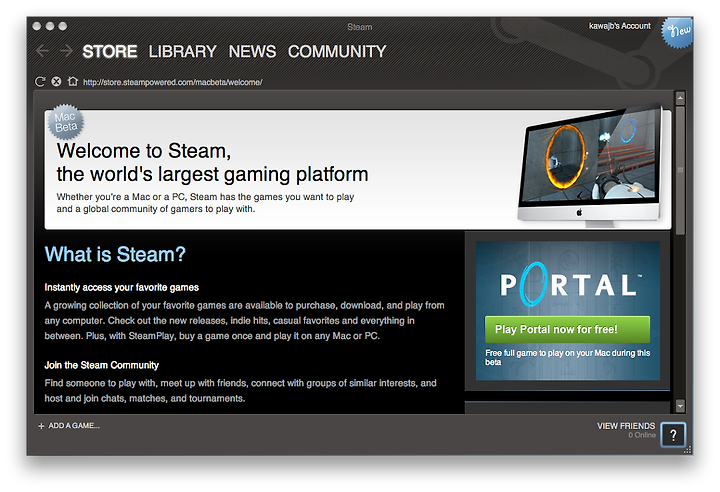Open the store home page icon
Image resolution: width=720 pixels, height=492 pixels.
click(73, 81)
